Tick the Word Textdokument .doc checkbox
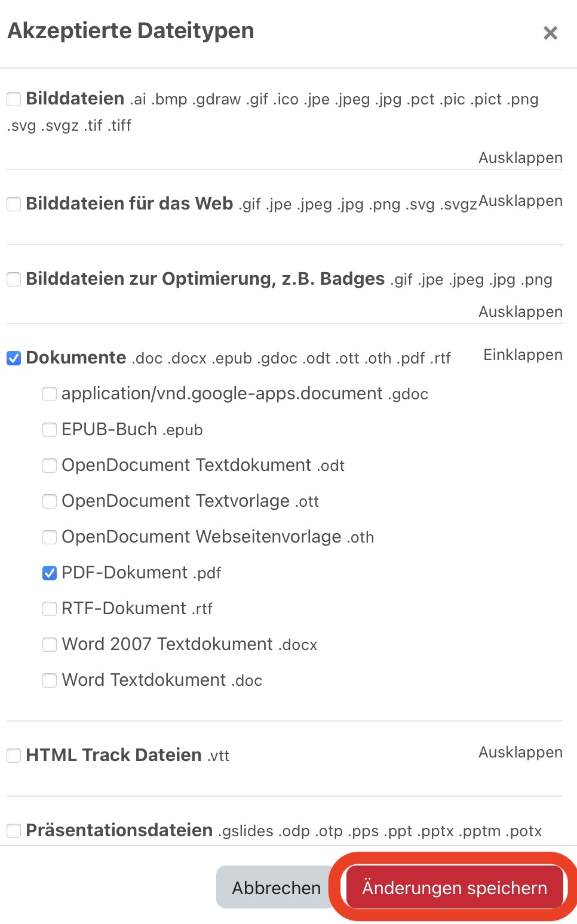Screen dimensions: 577x924 50,680
